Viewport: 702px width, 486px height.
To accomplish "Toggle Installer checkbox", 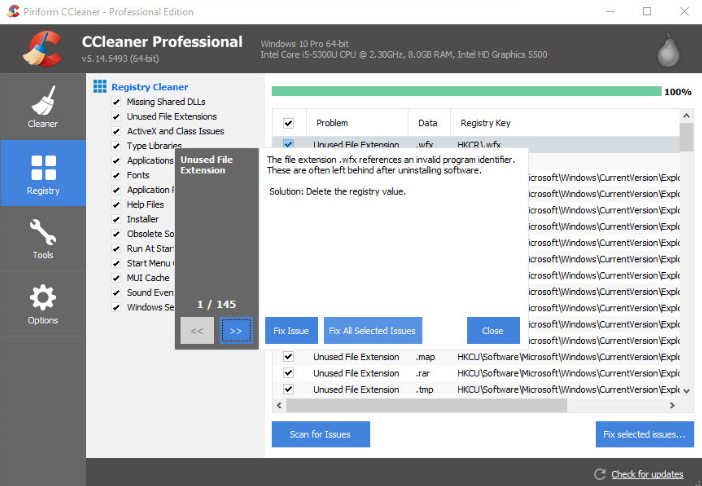I will coord(116,219).
